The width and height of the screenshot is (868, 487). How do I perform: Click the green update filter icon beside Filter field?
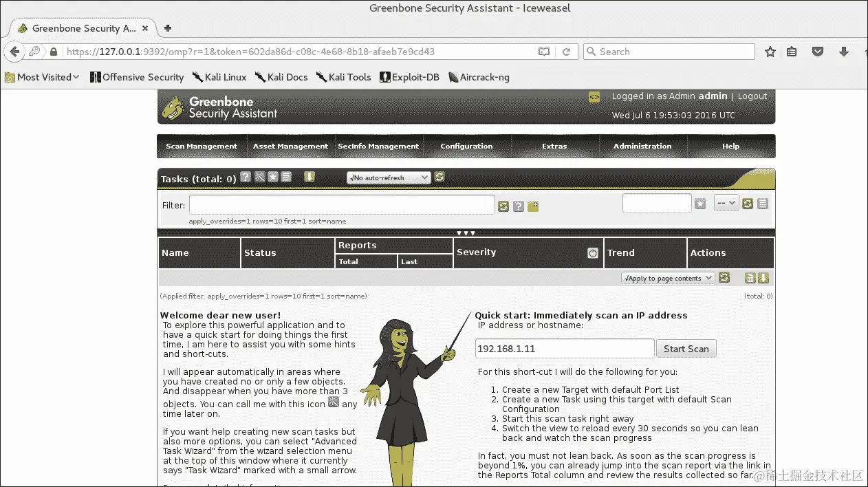point(503,206)
